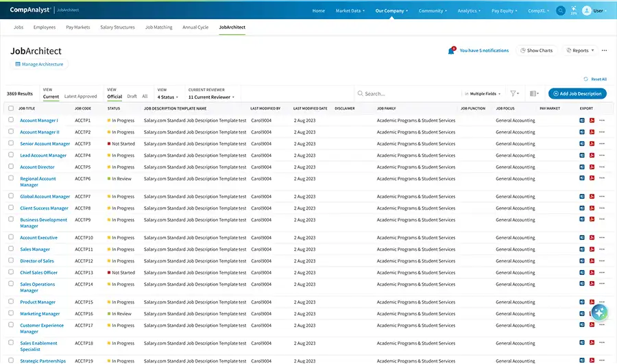Switch view to Draft

132,97
